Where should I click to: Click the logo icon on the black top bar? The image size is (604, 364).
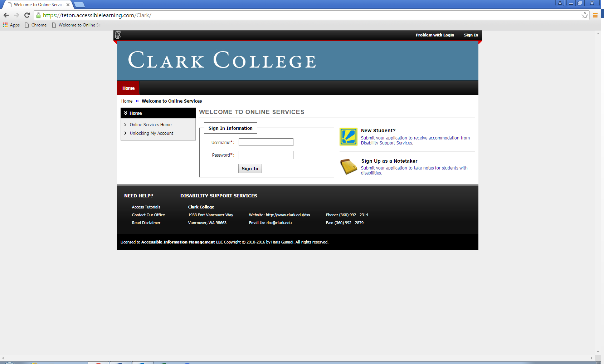(118, 35)
